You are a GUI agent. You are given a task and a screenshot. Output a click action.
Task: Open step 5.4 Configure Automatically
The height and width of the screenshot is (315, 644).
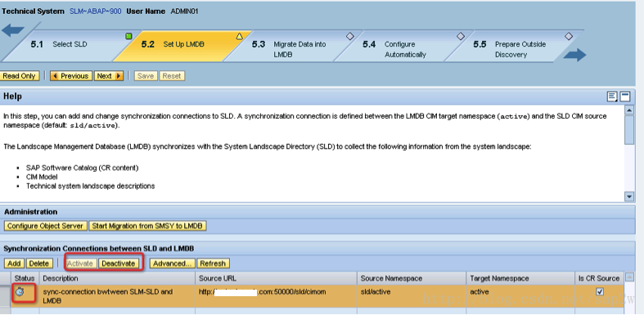tap(394, 49)
